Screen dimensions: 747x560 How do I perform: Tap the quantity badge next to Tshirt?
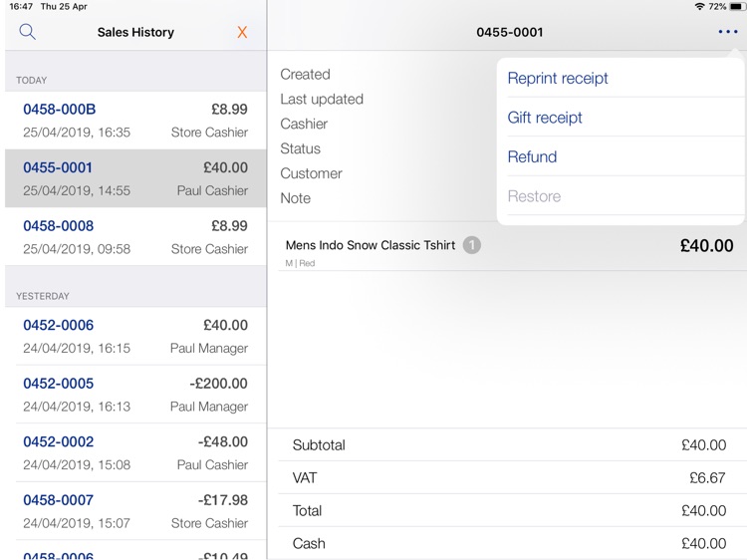(472, 245)
